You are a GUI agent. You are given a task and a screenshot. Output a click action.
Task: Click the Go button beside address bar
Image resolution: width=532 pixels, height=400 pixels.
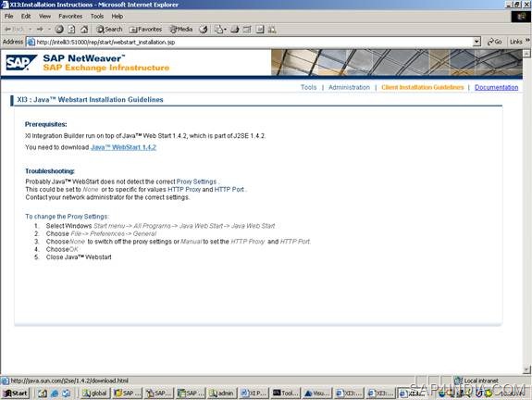495,42
